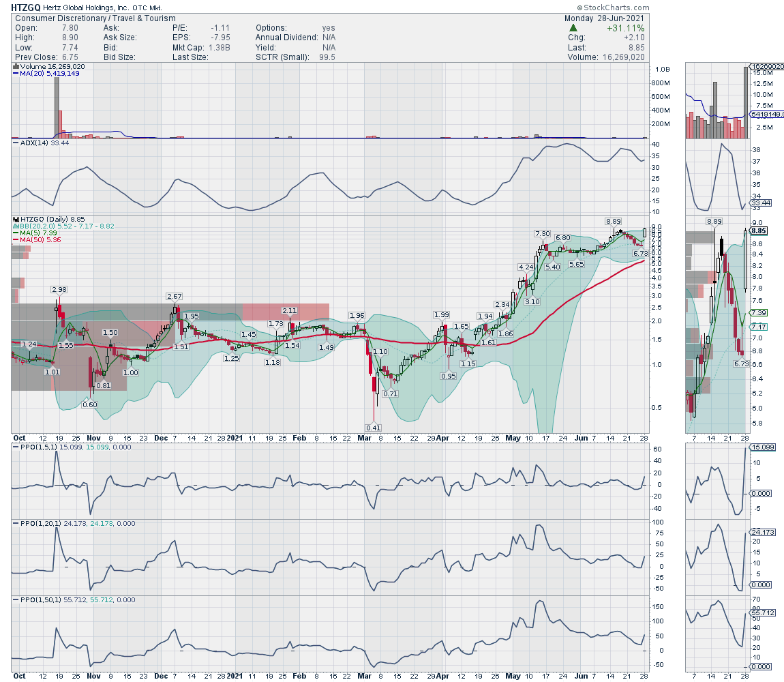The width and height of the screenshot is (784, 682).
Task: Click the 1.99 price label near April
Action: pos(442,314)
